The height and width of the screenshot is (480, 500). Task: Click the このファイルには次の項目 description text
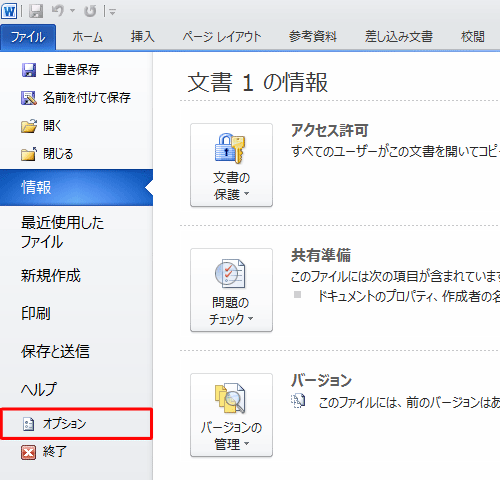395,276
